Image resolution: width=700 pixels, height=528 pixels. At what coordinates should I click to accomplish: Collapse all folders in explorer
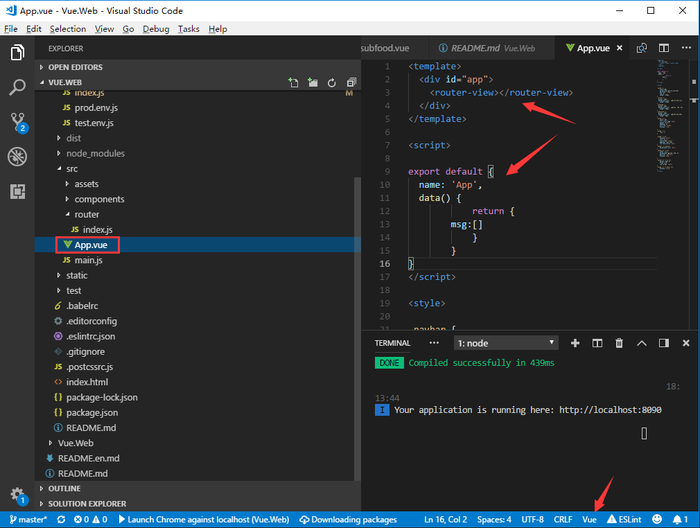point(351,83)
